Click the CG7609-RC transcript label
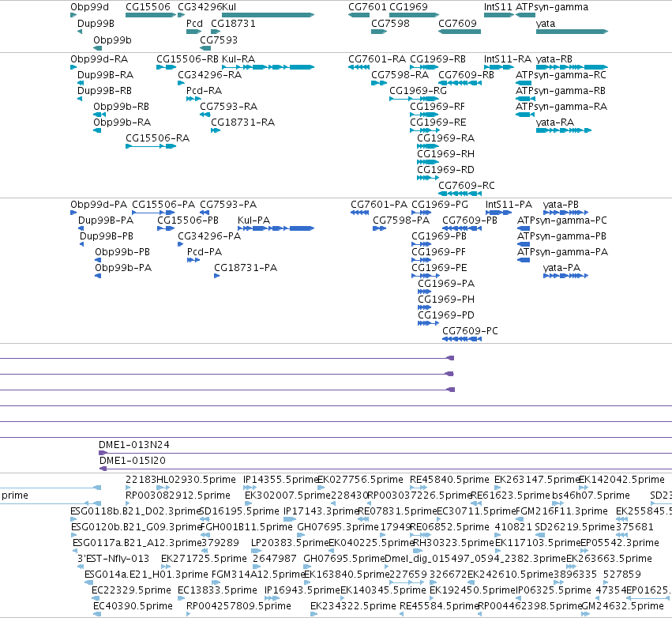 click(x=466, y=185)
